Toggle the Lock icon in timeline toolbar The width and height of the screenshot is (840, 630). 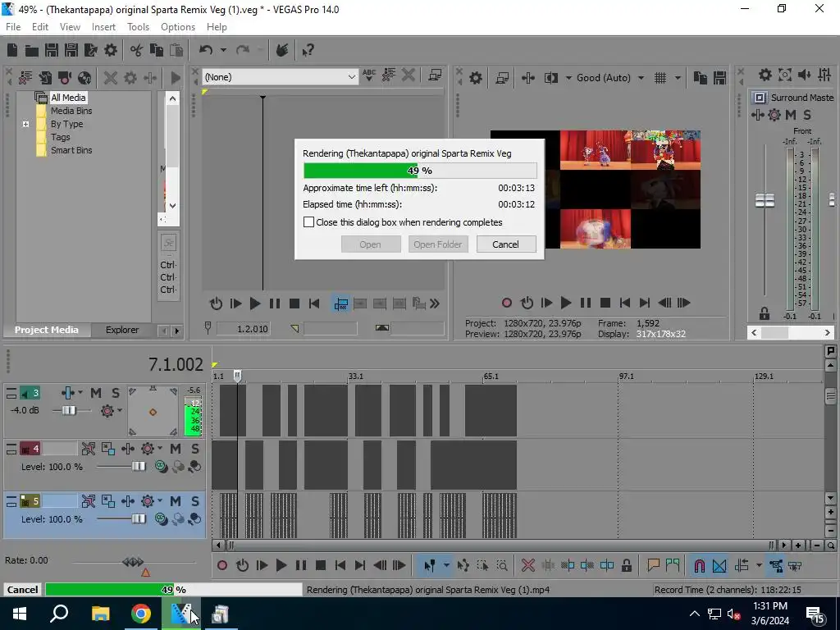point(626,565)
